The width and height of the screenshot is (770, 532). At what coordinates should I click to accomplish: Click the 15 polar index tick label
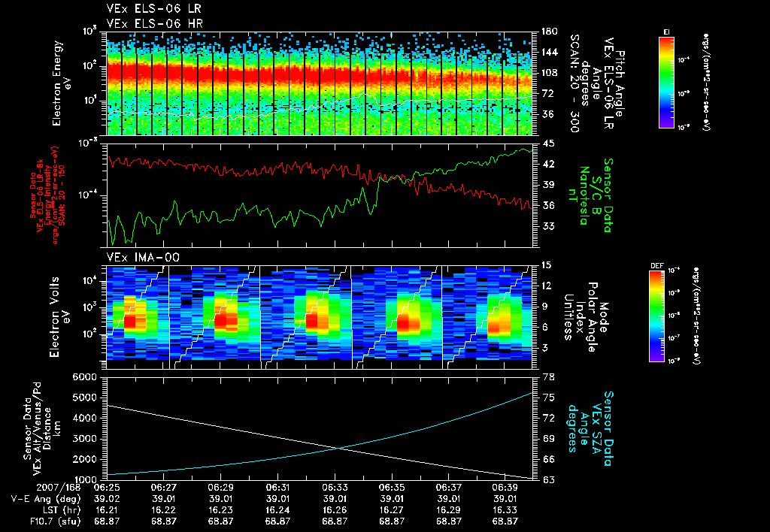click(546, 265)
